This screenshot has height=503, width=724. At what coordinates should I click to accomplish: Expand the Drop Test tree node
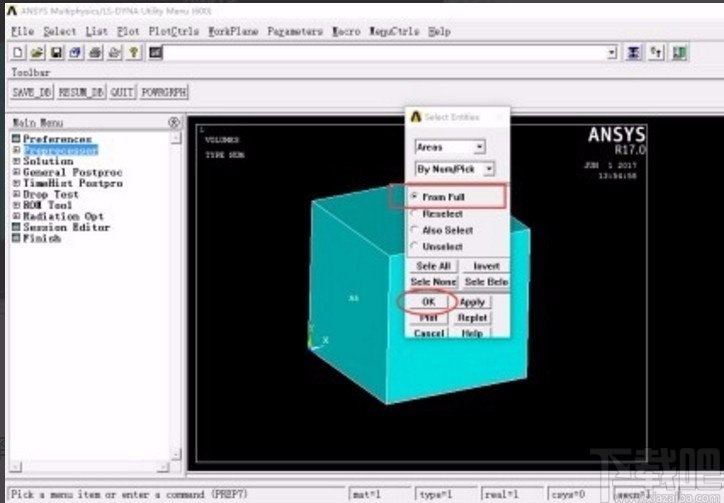[16, 194]
